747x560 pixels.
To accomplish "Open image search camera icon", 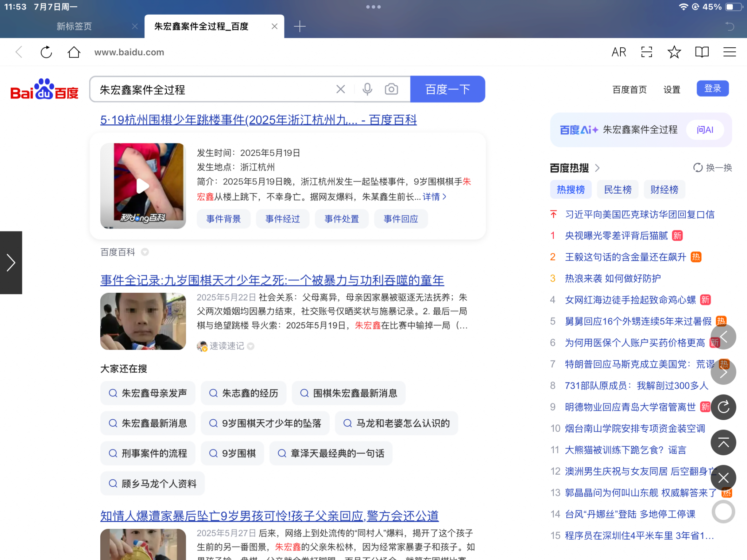I will pos(391,89).
